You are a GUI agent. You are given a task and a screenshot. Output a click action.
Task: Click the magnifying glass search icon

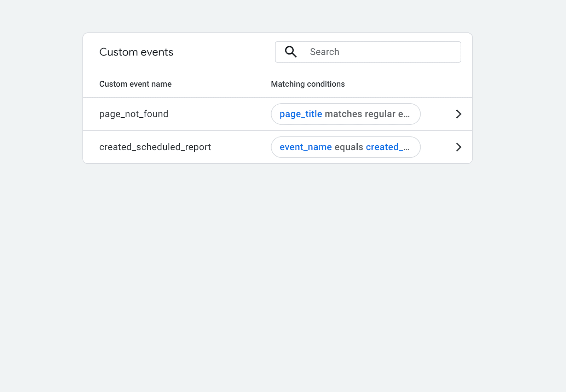click(291, 52)
